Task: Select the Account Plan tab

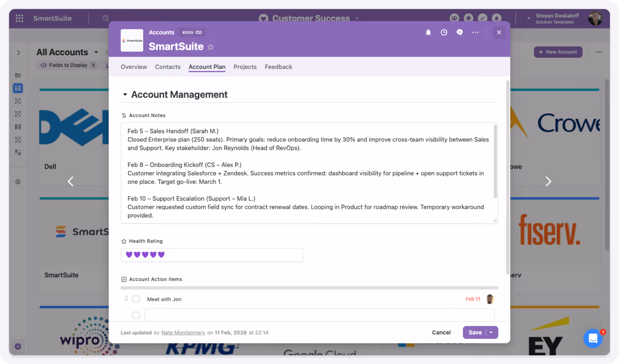Action: click(x=207, y=67)
